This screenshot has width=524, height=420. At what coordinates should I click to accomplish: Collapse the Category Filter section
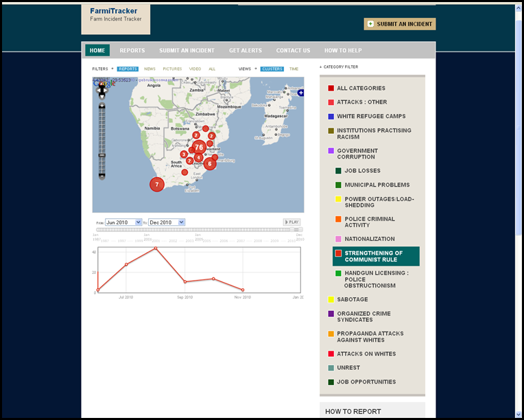339,67
